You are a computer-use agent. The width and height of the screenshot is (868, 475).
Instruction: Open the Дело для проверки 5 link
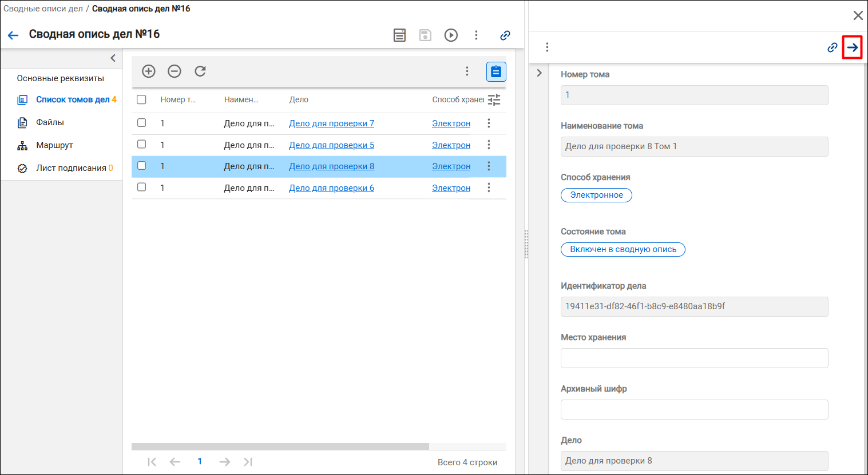click(331, 145)
